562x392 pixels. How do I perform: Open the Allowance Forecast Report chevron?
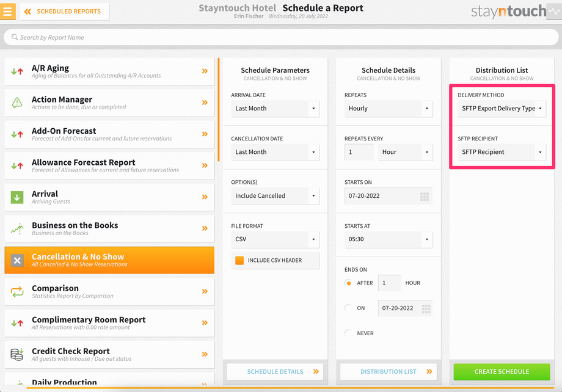tap(205, 165)
